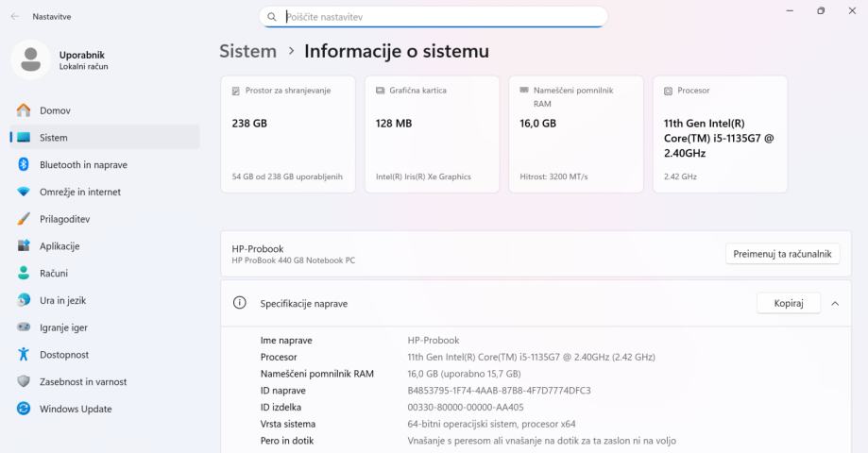This screenshot has width=868, height=453.
Task: Minimize the Nastavitve window
Action: tap(790, 10)
